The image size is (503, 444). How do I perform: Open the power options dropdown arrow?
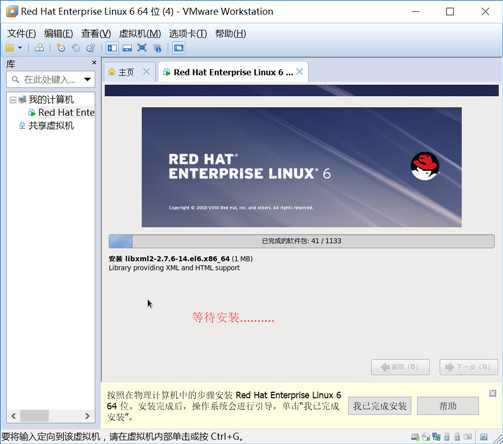coord(20,48)
